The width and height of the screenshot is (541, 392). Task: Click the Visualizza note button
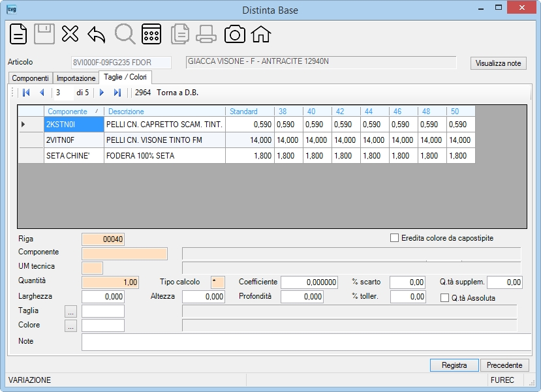(498, 63)
